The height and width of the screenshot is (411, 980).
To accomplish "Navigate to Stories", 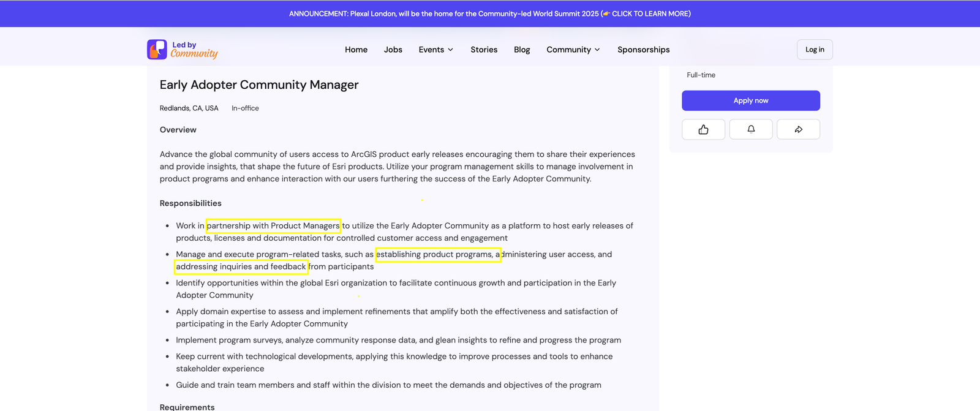I will 484,50.
